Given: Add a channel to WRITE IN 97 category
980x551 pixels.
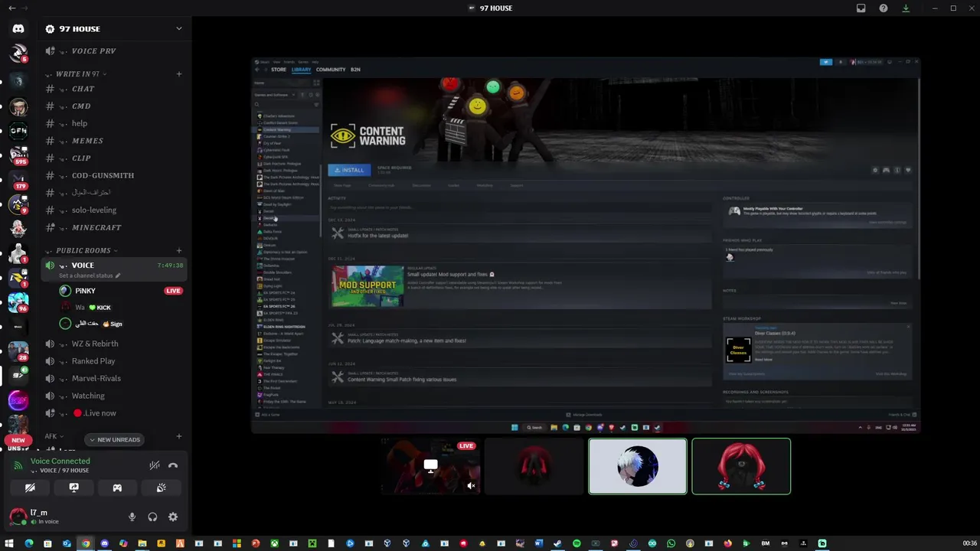Looking at the screenshot, I should tap(178, 74).
